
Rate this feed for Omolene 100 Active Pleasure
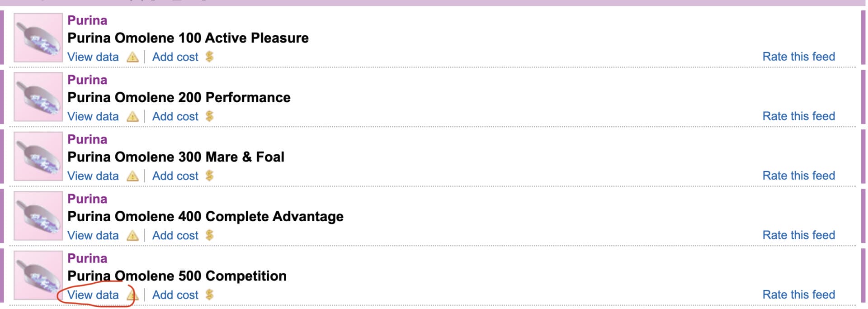point(798,57)
